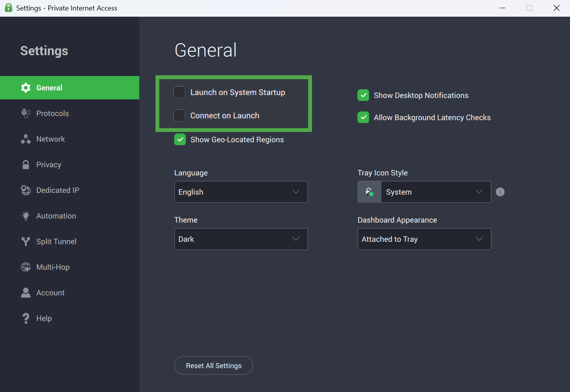The height and width of the screenshot is (392, 570).
Task: Click the PIA lock icon in title bar
Action: [8, 8]
